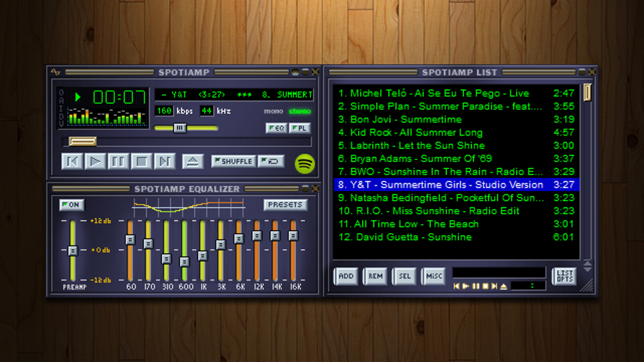Screen dimensions: 644x362
Task: Select track 6 Bryan Adams - Summer Of '69
Action: point(456,158)
